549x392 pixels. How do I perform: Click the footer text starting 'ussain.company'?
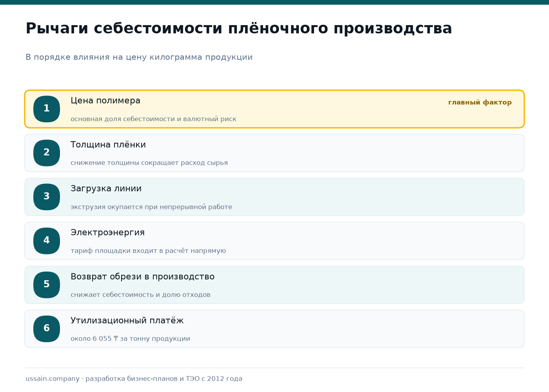point(134,379)
